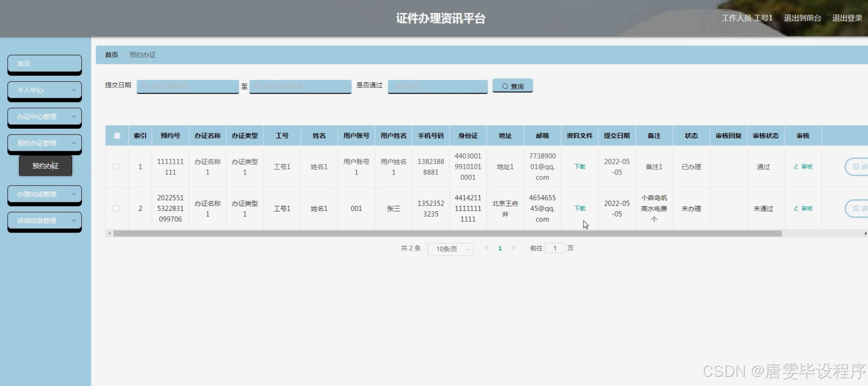Check the checkbox for row 1

pos(116,167)
